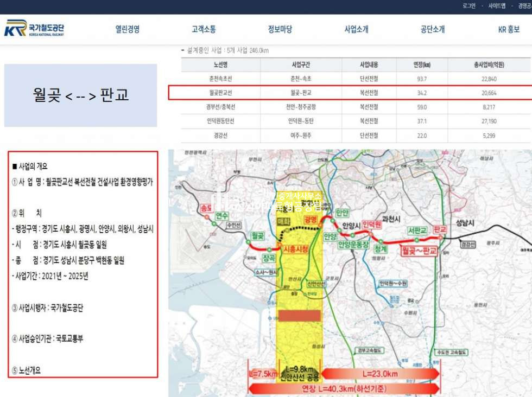Click the 로그인 link
Image resolution: width=532 pixels, height=397 pixels.
[x=469, y=6]
